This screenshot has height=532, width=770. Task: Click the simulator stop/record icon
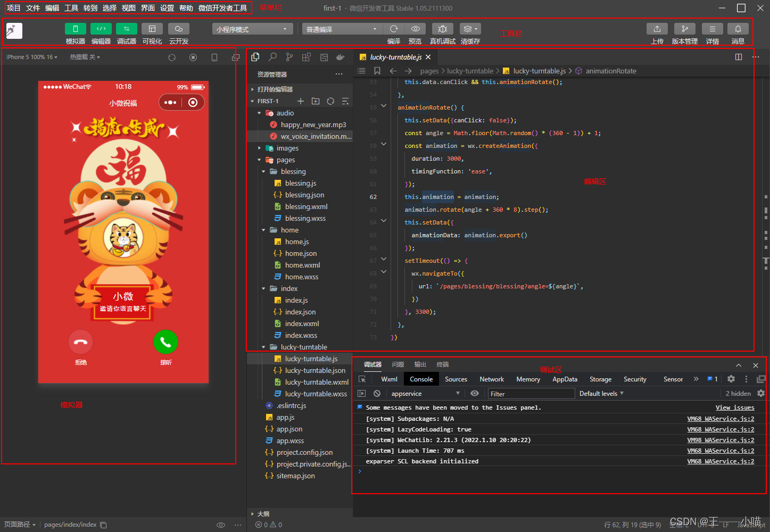pos(193,57)
